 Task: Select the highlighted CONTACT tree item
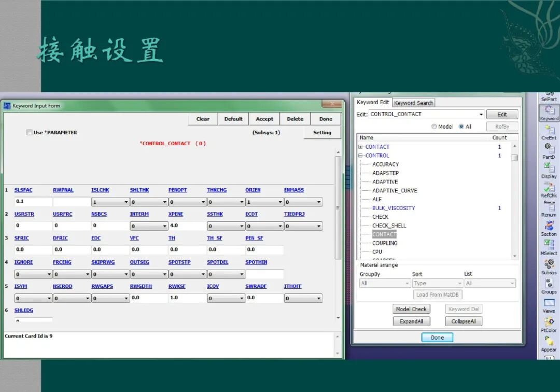pos(384,234)
